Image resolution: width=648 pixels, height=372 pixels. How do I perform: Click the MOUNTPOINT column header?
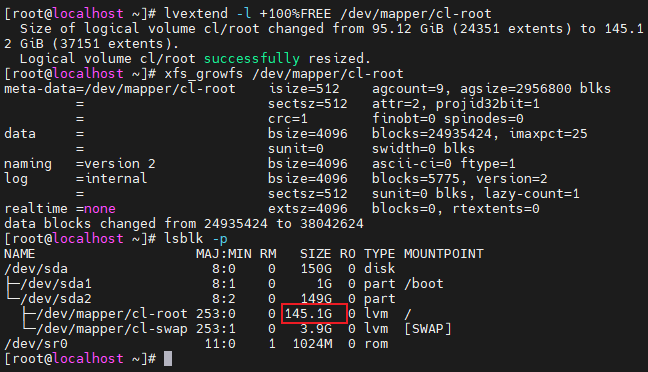coord(443,254)
